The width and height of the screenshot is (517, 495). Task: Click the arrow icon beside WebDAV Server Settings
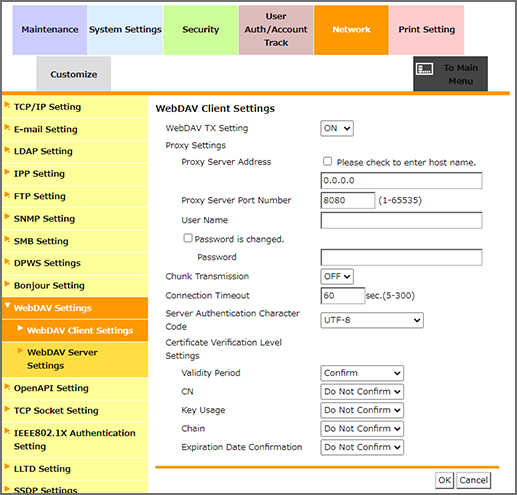20,351
